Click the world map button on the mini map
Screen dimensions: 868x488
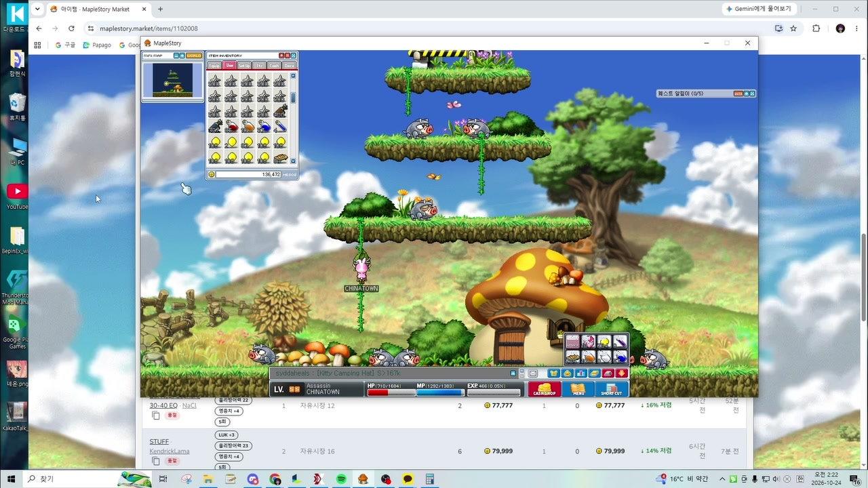tap(194, 56)
